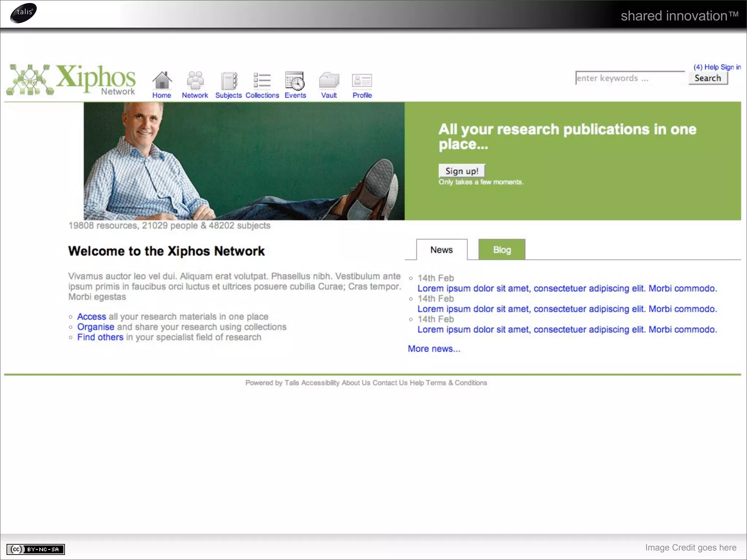
Task: Click the 'shared innovation' header text
Action: (680, 16)
